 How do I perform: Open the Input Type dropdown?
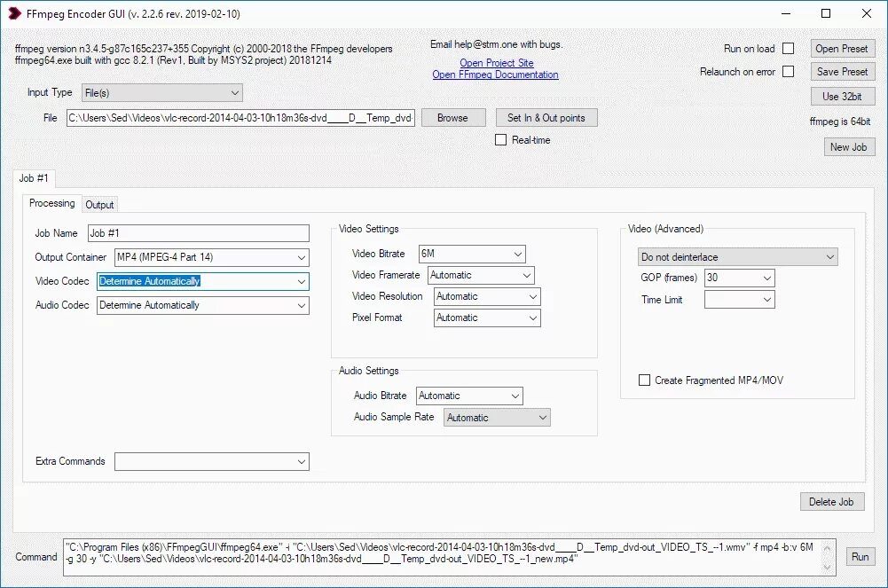(162, 93)
